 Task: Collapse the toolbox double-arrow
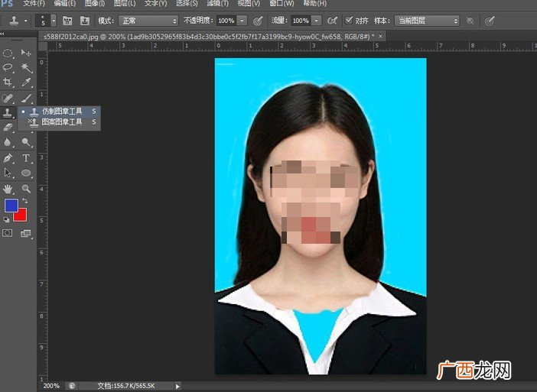point(2,34)
